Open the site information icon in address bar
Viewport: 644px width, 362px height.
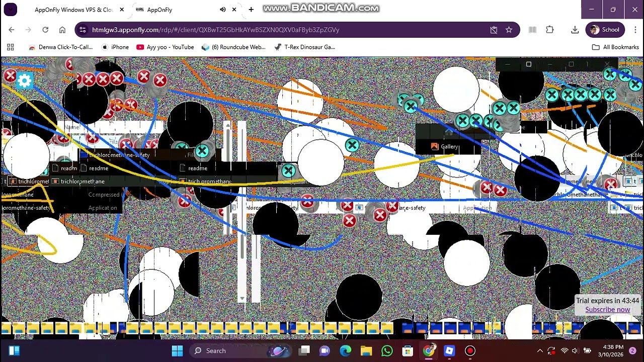[83, 30]
